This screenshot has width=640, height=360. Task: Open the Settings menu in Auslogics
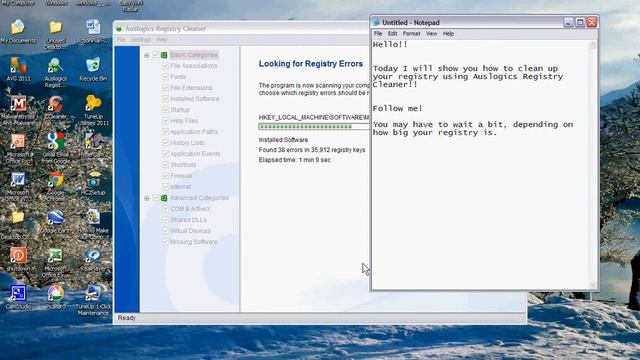141,40
